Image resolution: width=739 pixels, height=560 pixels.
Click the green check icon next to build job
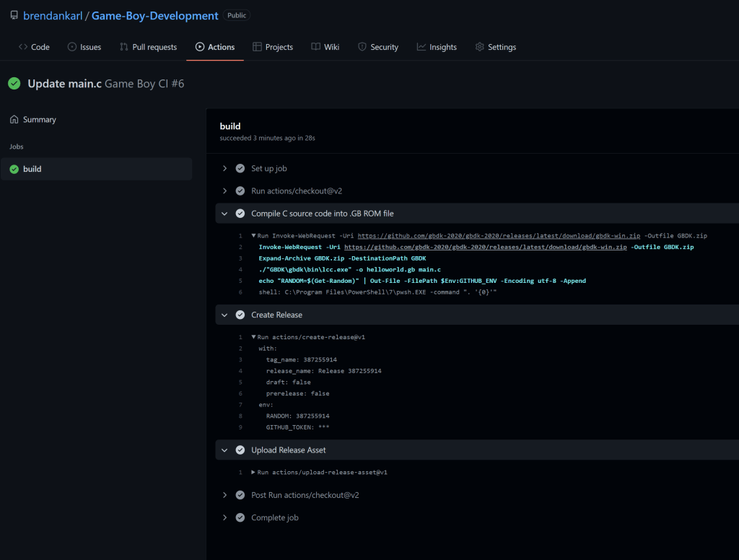pyautogui.click(x=14, y=169)
